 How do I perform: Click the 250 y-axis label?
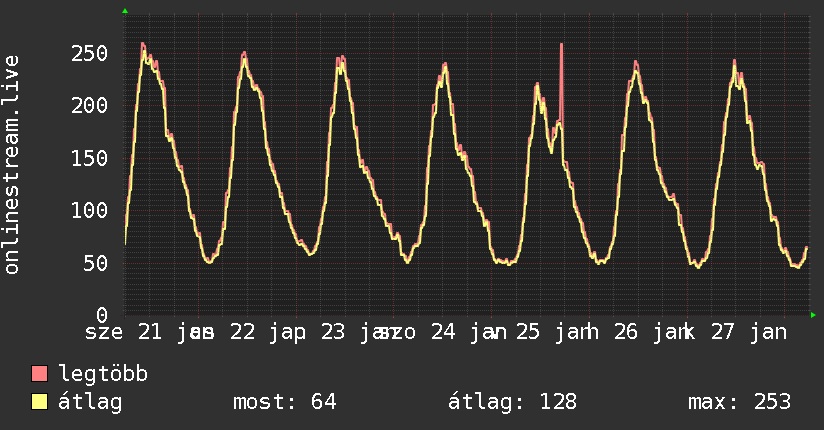coord(89,53)
